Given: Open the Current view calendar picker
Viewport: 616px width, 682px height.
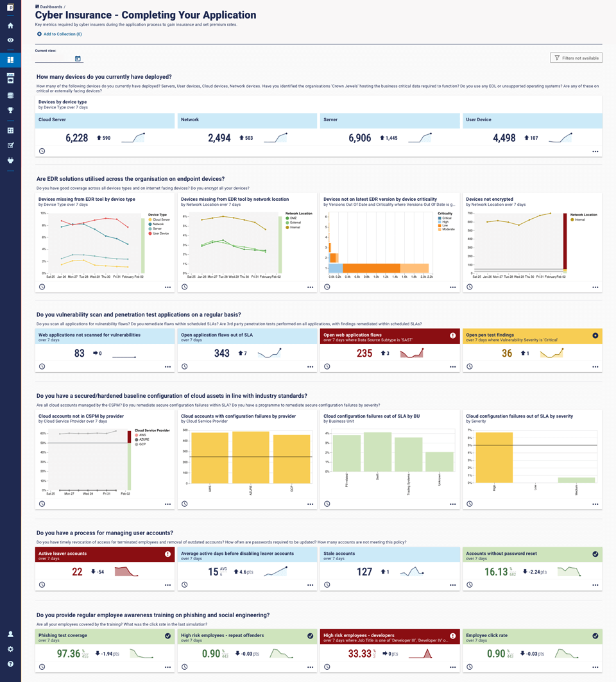Looking at the screenshot, I should (77, 58).
